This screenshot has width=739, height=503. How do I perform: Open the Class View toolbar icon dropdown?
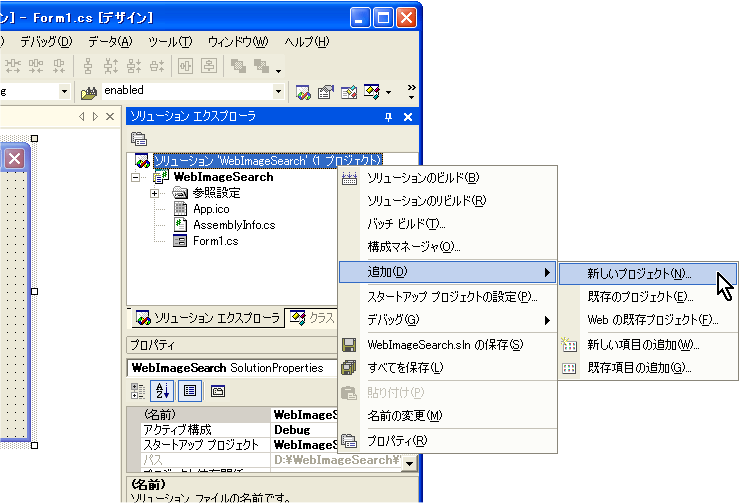tap(388, 92)
